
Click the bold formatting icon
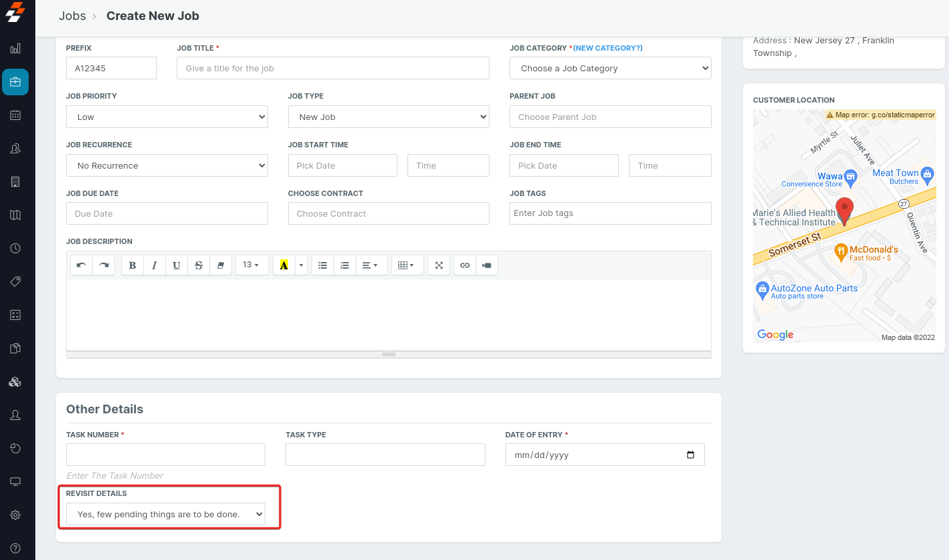pyautogui.click(x=133, y=265)
